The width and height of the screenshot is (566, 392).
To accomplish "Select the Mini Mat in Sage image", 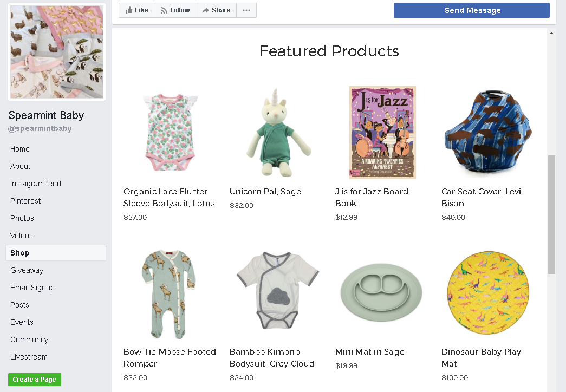I will coord(381,293).
